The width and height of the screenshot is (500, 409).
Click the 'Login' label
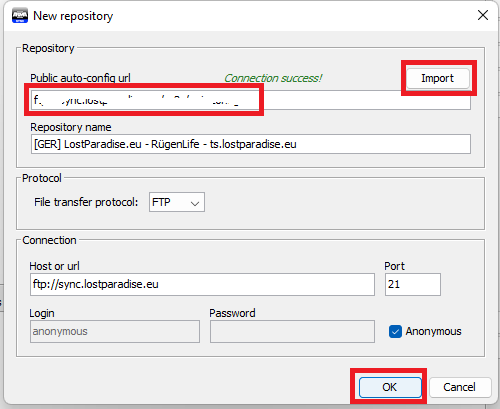pyautogui.click(x=42, y=313)
